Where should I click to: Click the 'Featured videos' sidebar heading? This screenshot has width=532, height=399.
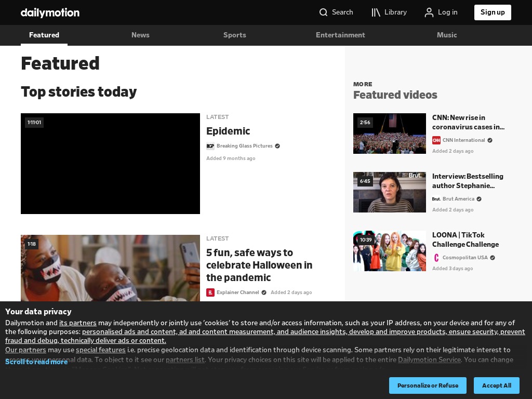pyautogui.click(x=395, y=95)
